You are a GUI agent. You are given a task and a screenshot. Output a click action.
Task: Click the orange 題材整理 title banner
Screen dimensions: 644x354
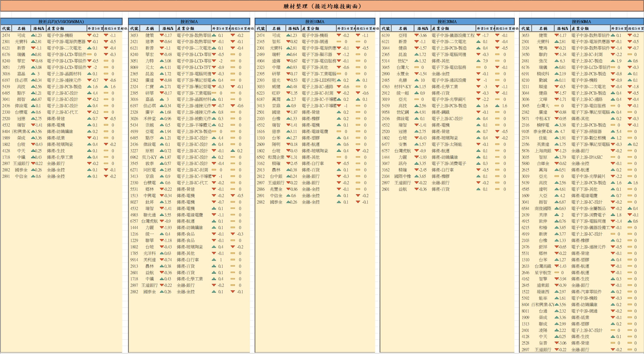[322, 6]
